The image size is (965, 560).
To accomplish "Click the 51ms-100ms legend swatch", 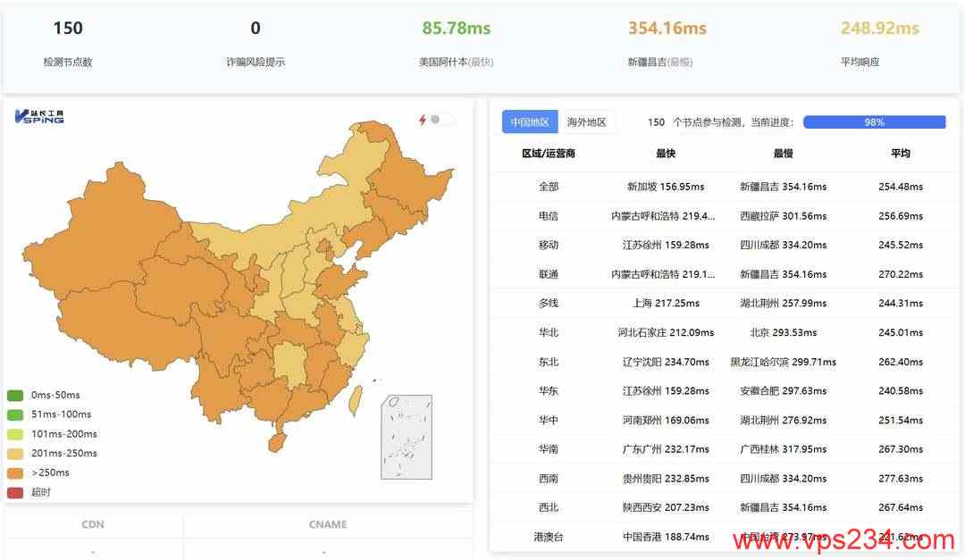I will (15, 414).
